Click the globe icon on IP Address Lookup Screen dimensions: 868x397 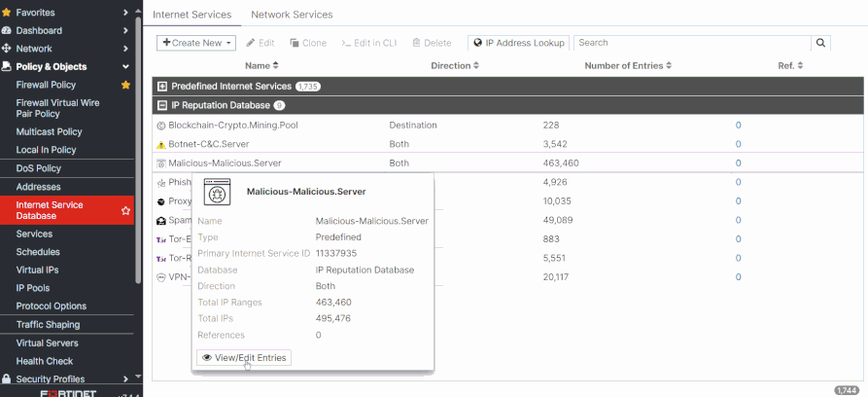pos(477,43)
